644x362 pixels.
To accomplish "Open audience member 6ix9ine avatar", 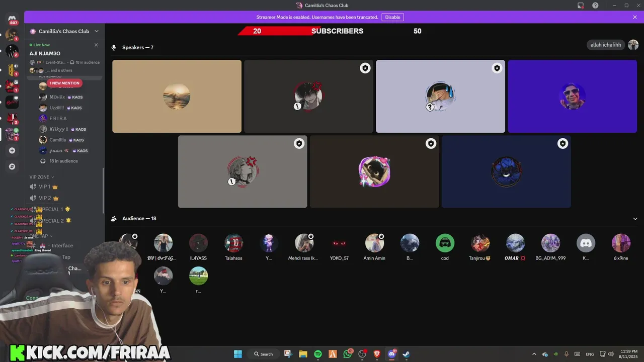I will point(621,243).
